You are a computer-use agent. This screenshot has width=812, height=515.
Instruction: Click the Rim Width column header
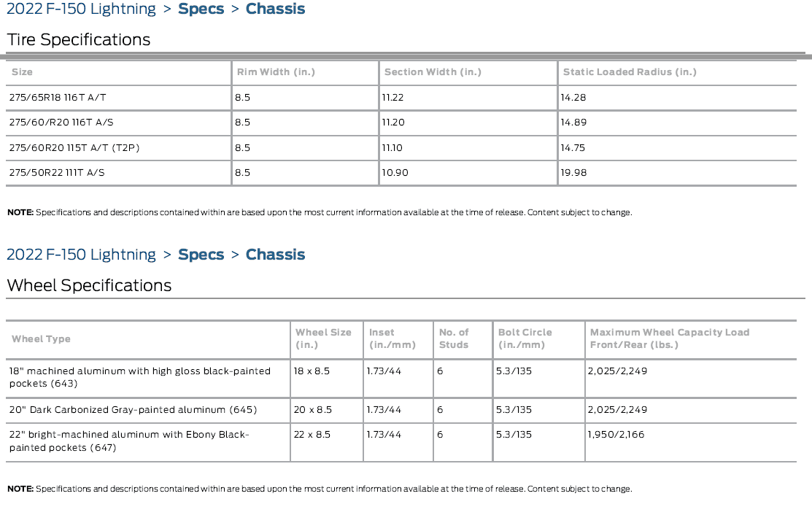point(276,72)
